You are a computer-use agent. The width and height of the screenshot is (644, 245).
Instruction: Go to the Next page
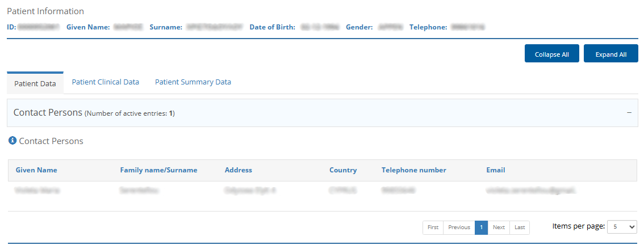499,227
